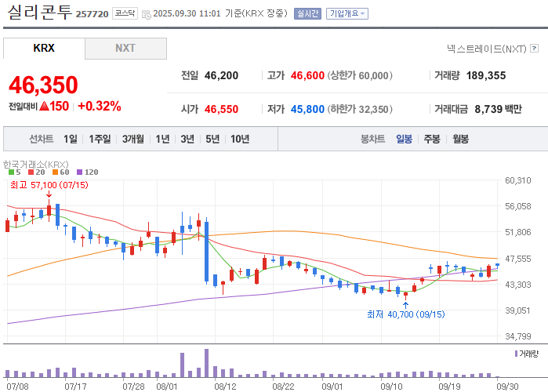Switch to 주봉 weekly candle chart

tap(432, 139)
